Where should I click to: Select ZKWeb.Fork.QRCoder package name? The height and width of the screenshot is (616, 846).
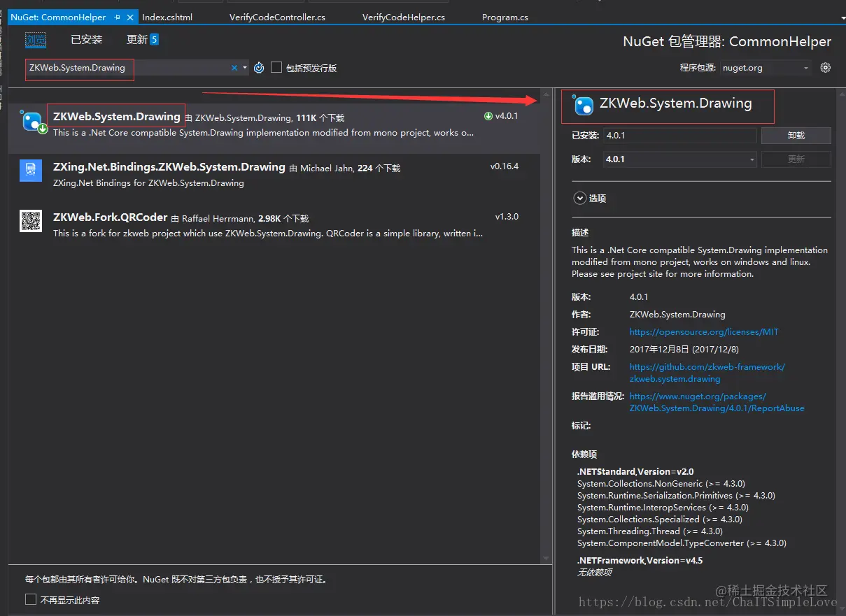(110, 217)
